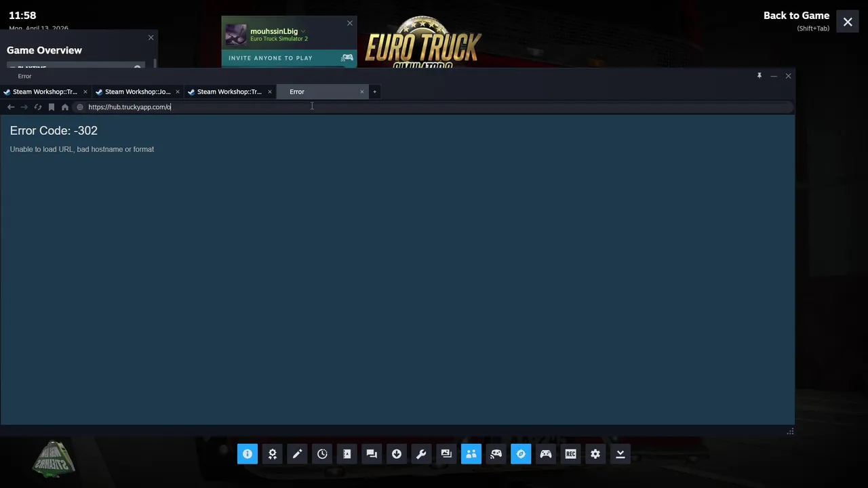Screen dimensions: 868x488
Task: Go to the browser home page
Action: (65, 107)
